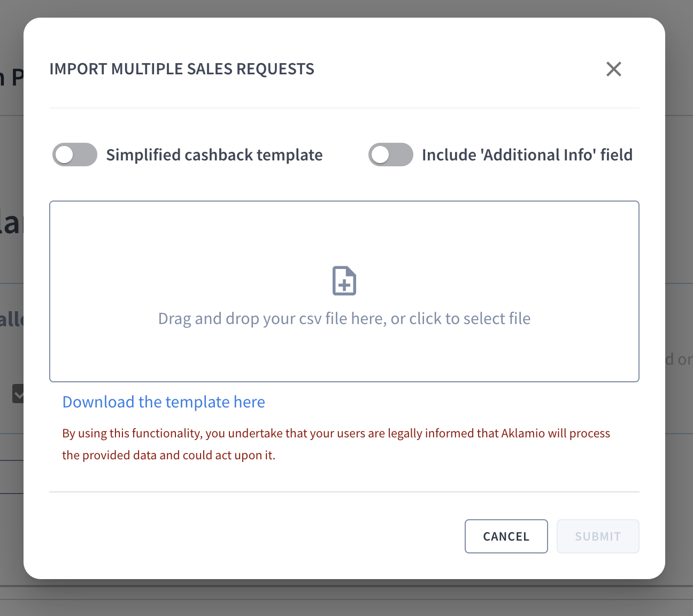
Task: Click the "Include 'Additional Info' field" label text
Action: point(527,155)
